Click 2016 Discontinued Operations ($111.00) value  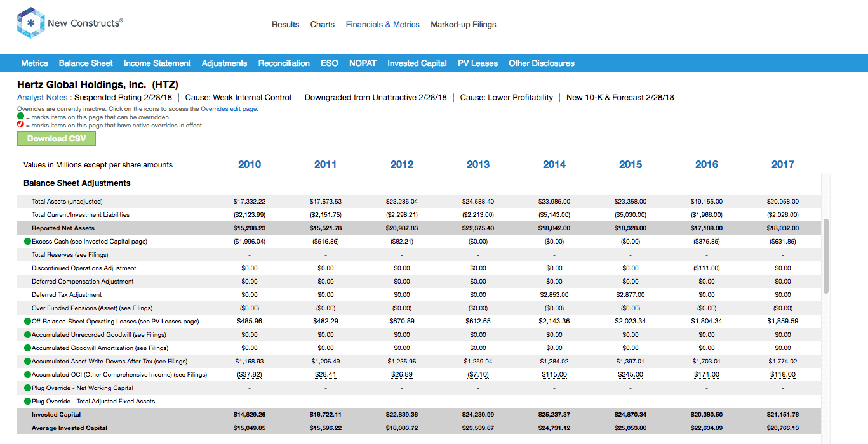[x=707, y=268]
